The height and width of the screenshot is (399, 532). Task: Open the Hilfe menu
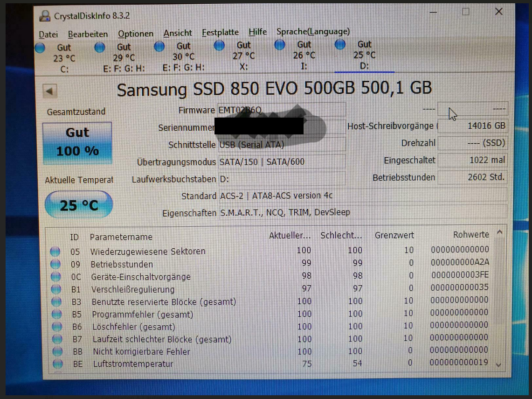[x=257, y=32]
